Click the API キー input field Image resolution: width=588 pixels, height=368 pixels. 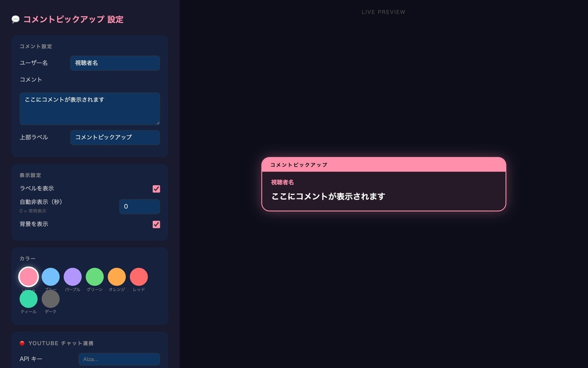(119, 359)
